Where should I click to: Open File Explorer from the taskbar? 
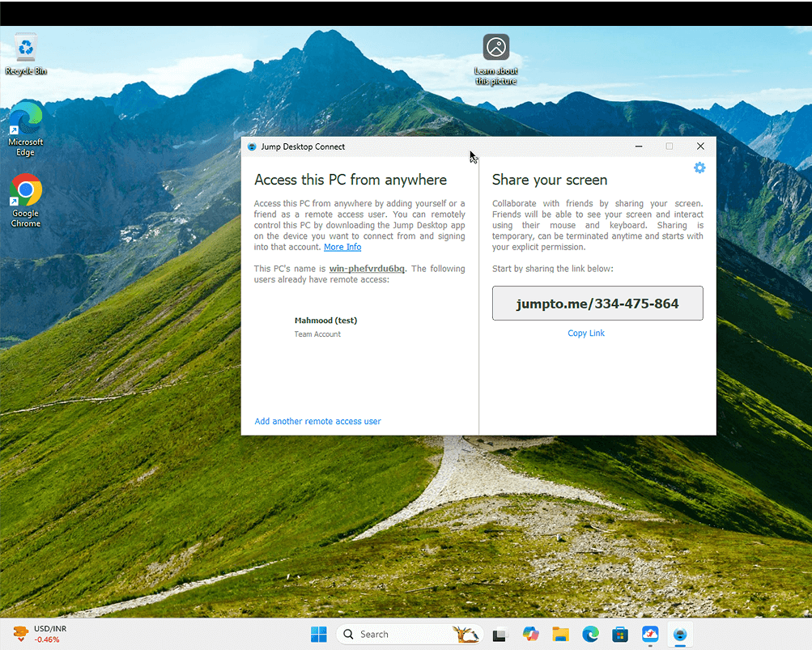click(x=560, y=635)
